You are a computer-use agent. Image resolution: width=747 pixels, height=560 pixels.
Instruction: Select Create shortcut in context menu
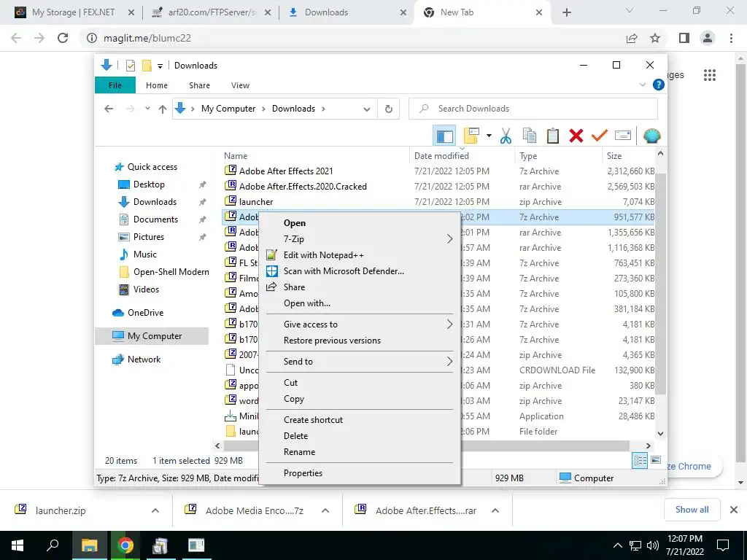point(360,420)
